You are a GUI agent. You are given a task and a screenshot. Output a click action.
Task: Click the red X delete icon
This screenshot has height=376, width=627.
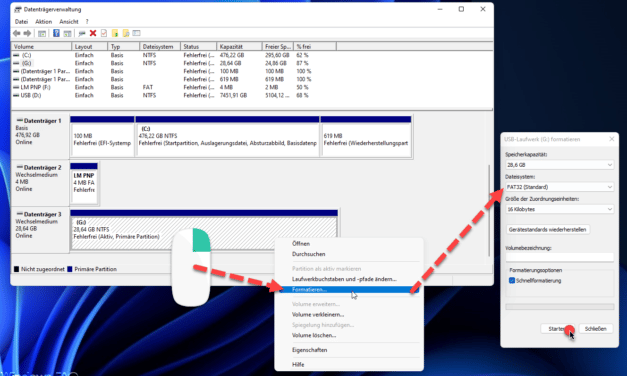click(x=93, y=33)
